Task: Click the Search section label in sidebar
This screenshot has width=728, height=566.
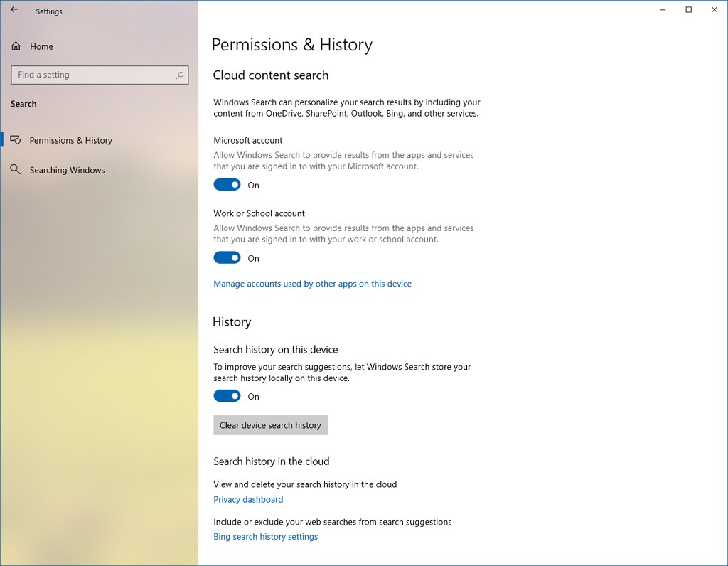Action: (x=23, y=103)
